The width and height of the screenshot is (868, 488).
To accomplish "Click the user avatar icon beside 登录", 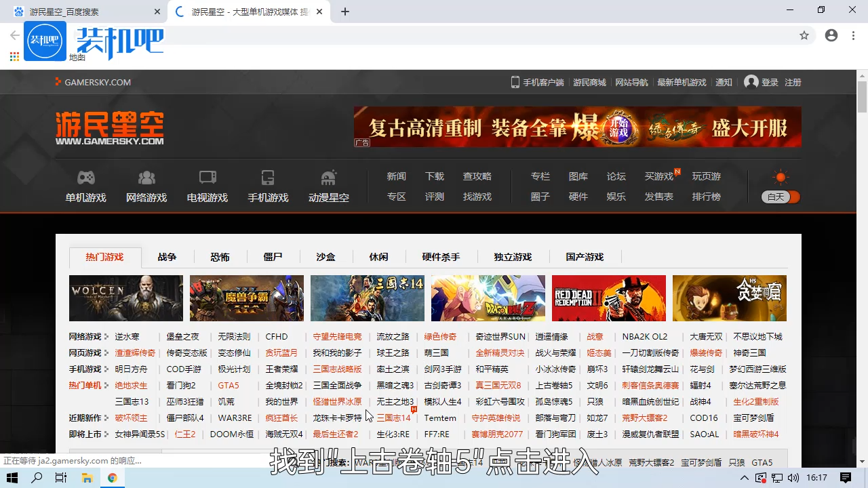I will pos(751,82).
